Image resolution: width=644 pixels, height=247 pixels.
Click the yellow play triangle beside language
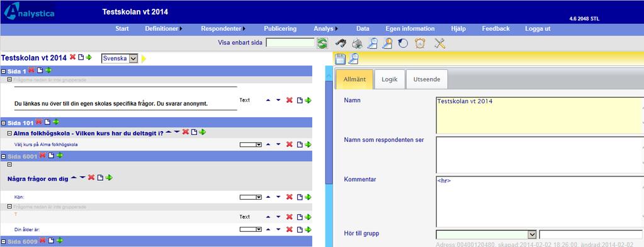tap(144, 59)
